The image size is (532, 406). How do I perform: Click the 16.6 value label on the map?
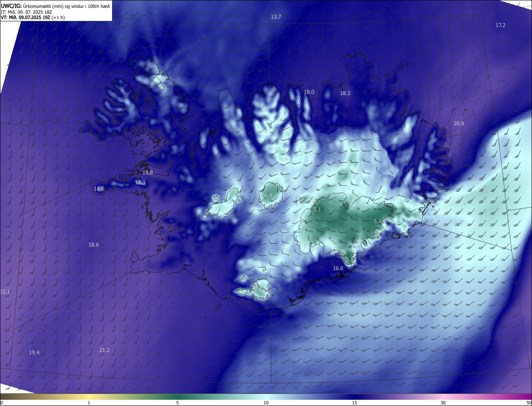click(x=338, y=269)
